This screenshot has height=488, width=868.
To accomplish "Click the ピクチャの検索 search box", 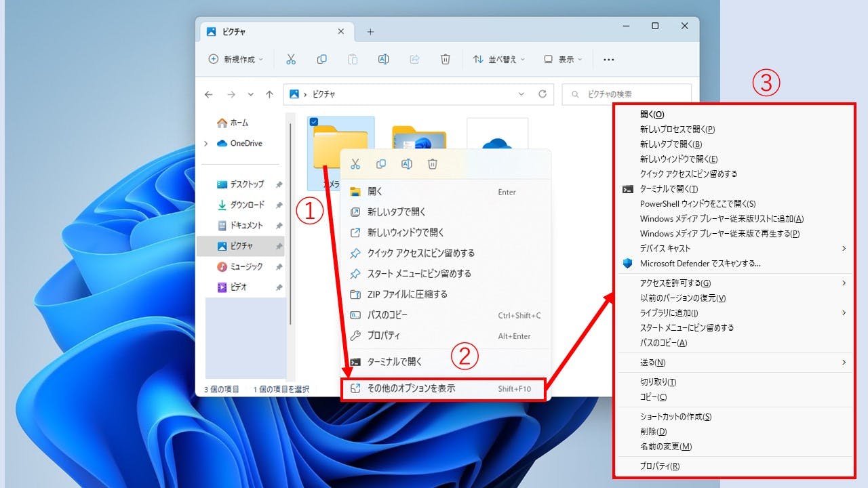I will (x=627, y=94).
